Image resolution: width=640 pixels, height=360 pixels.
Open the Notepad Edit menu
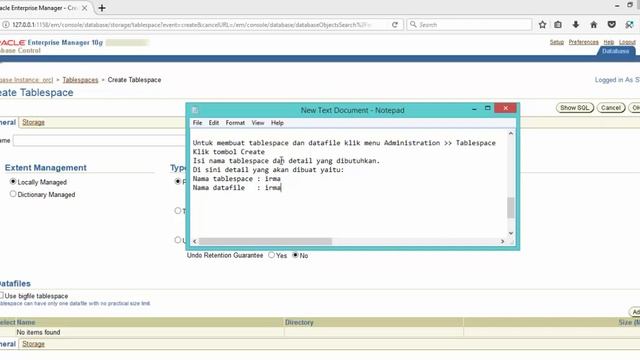pyautogui.click(x=214, y=122)
